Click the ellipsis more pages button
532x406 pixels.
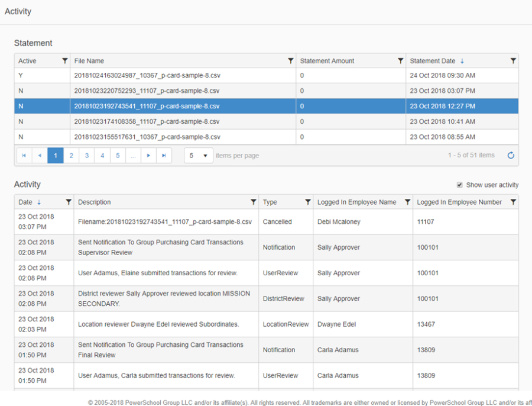pos(133,156)
